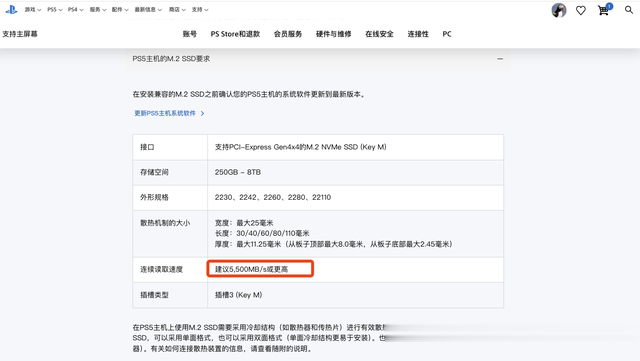
Task: Select the PCI-Express Gen4x4 interface text
Action: (300, 147)
